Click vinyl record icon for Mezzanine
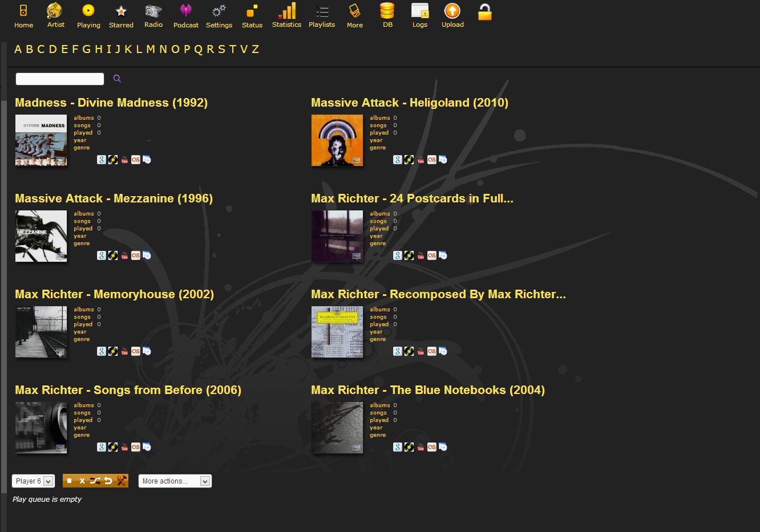This screenshot has height=532, width=760. click(113, 255)
